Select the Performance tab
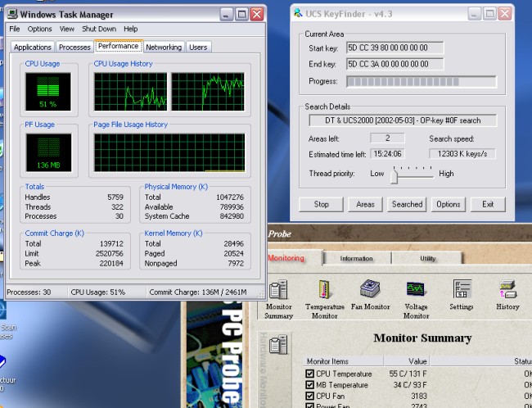 (x=119, y=46)
